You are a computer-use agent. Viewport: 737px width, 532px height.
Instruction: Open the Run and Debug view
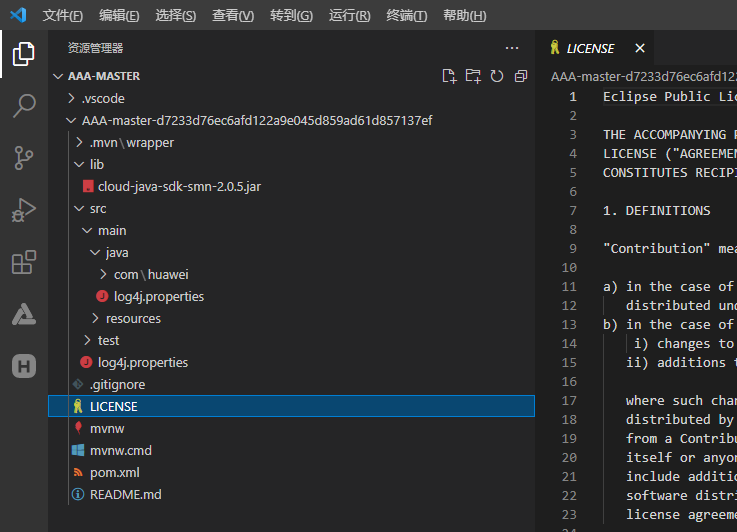[x=24, y=210]
